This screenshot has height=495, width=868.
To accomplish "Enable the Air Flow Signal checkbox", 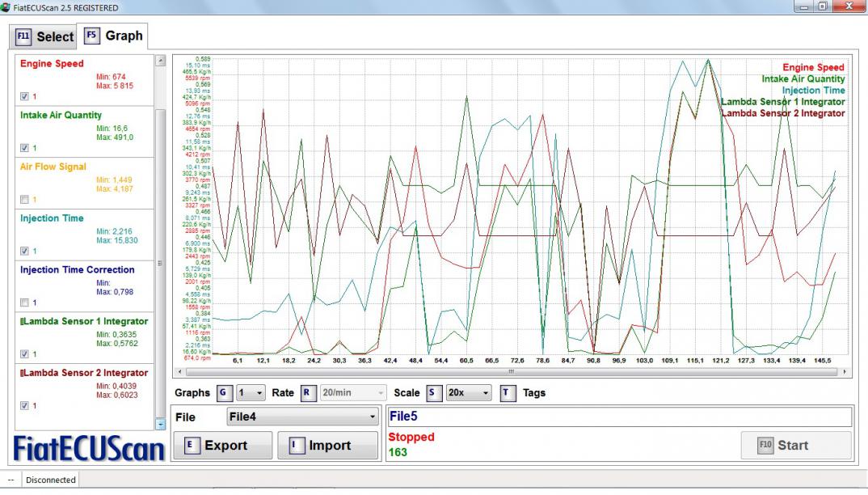I will click(x=24, y=199).
